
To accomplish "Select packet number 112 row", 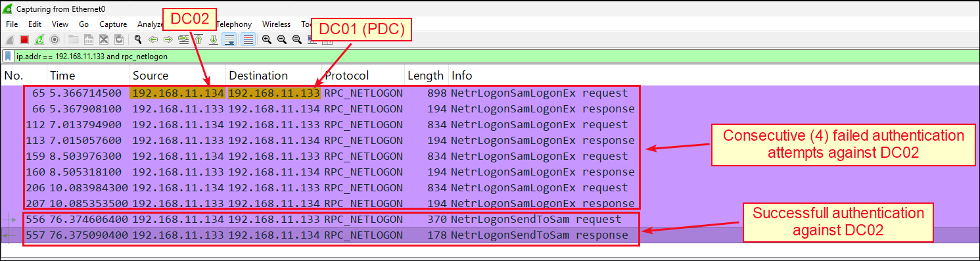I will 490,125.
